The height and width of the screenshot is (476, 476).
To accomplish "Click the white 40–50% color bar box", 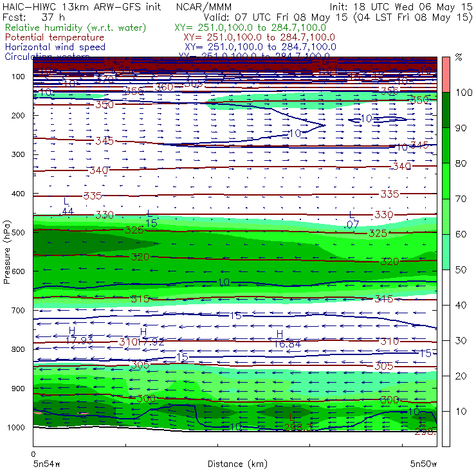I will [446, 287].
